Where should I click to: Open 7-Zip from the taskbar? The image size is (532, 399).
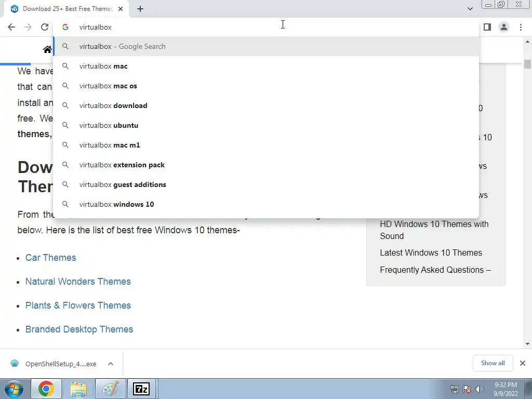coord(141,389)
